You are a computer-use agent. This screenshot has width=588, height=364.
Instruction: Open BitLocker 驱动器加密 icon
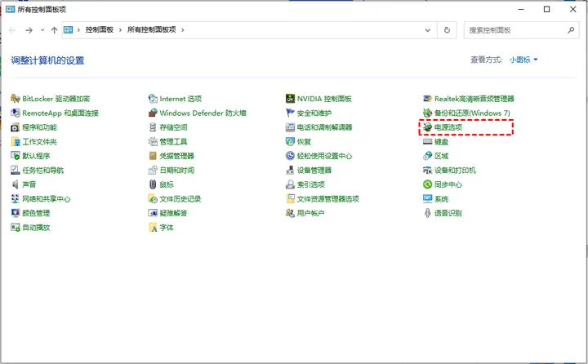click(15, 99)
